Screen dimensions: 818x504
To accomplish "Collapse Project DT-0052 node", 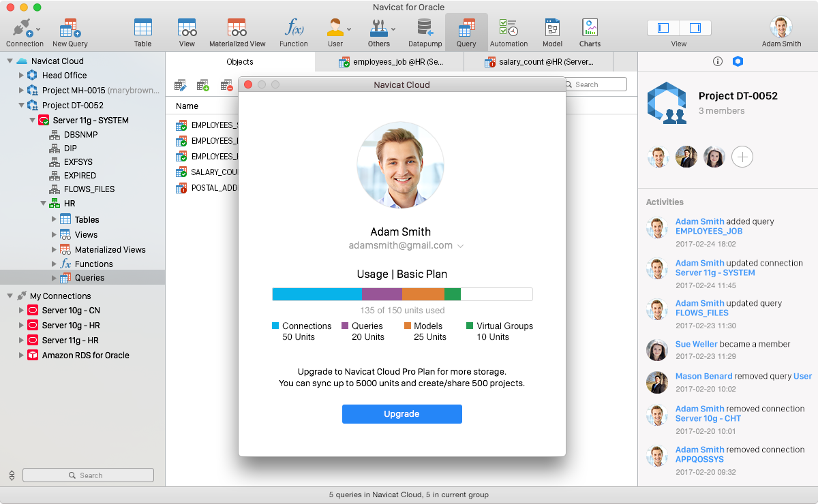I will 21,106.
